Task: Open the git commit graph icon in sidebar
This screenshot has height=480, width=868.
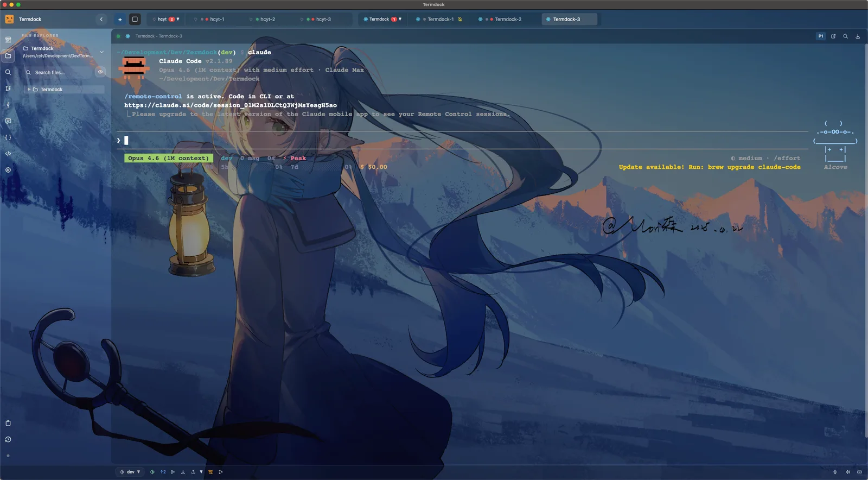Action: (x=8, y=105)
